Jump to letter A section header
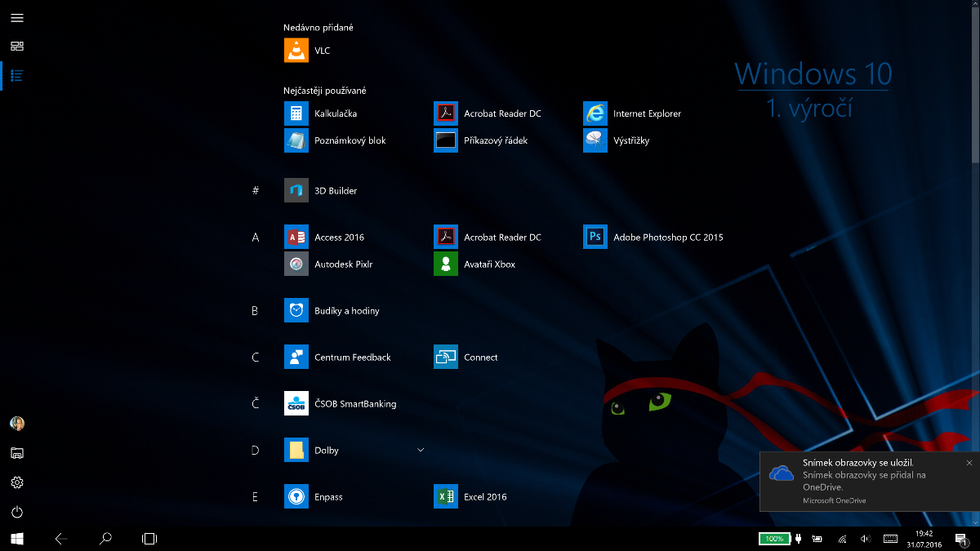The image size is (980, 551). [x=256, y=238]
